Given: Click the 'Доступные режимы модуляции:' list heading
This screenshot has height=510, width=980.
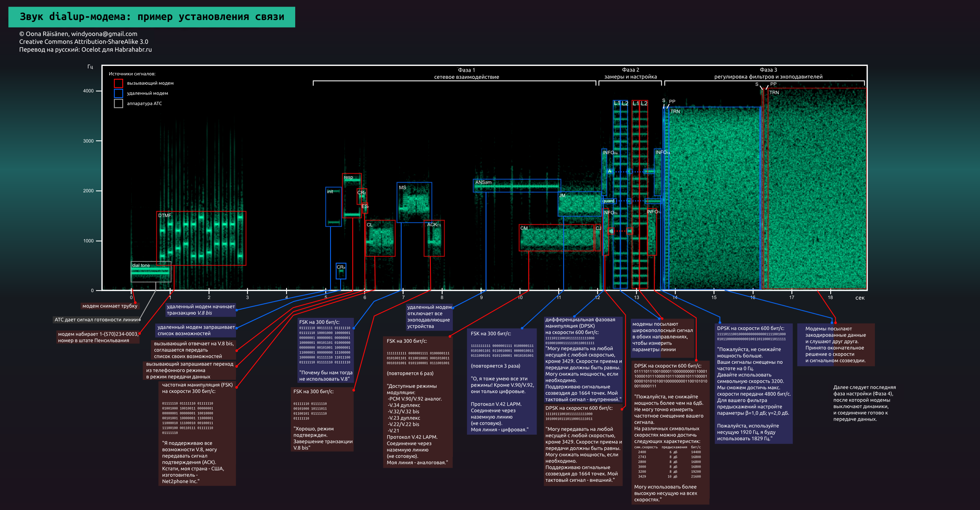Looking at the screenshot, I should click(x=412, y=389).
